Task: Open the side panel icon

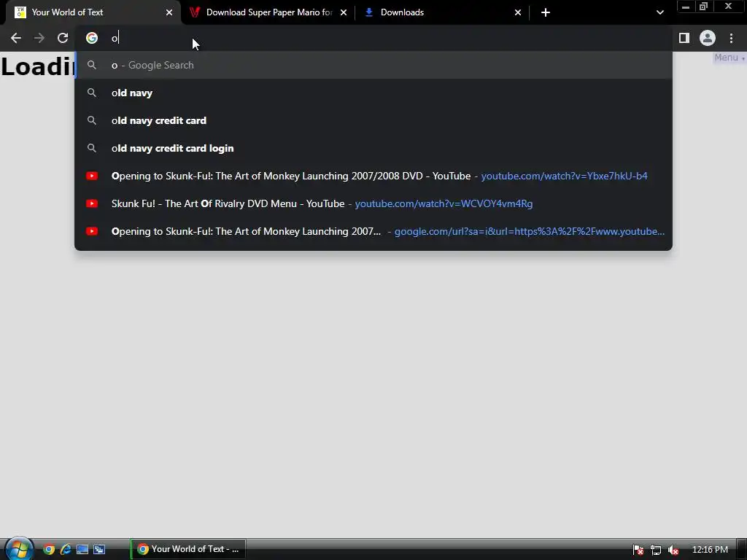Action: point(684,38)
